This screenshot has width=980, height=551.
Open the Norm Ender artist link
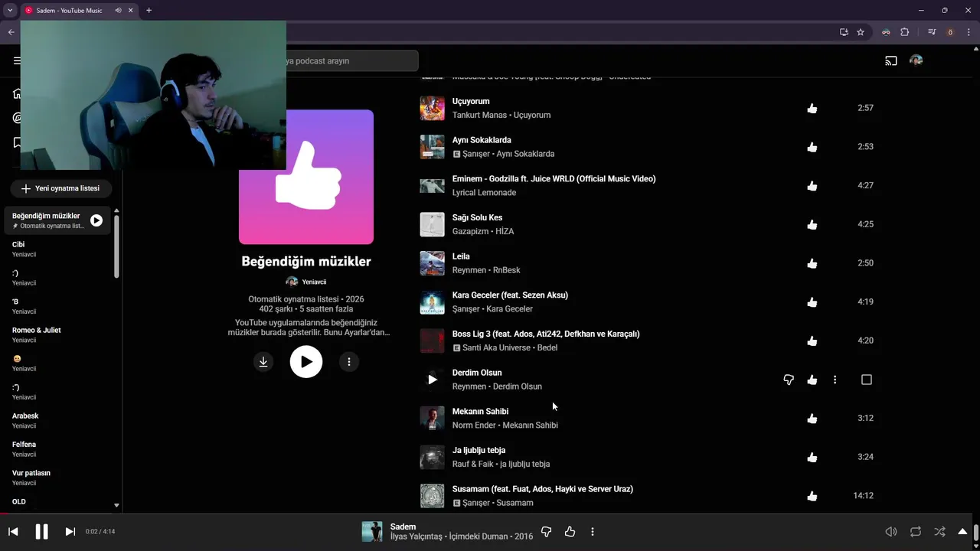(474, 425)
